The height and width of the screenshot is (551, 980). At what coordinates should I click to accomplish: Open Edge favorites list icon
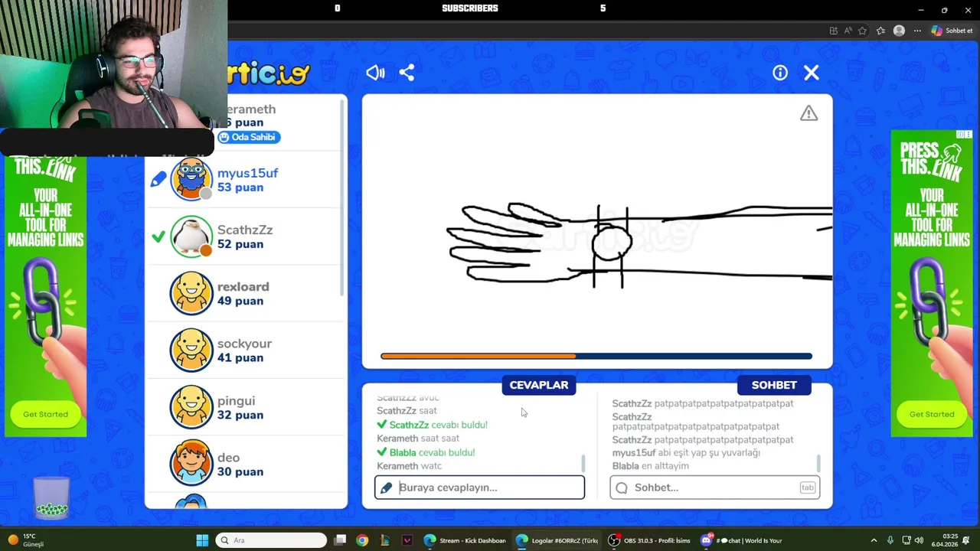[x=880, y=31]
